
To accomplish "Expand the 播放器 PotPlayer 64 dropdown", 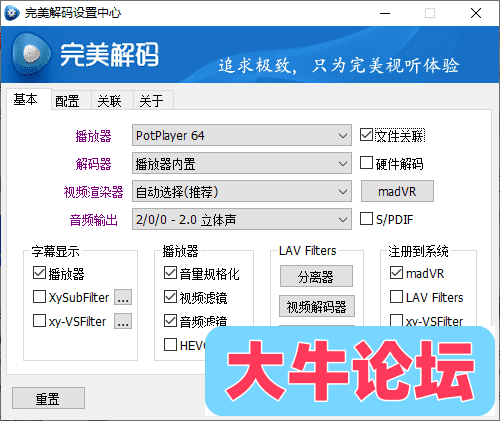I will [242, 135].
